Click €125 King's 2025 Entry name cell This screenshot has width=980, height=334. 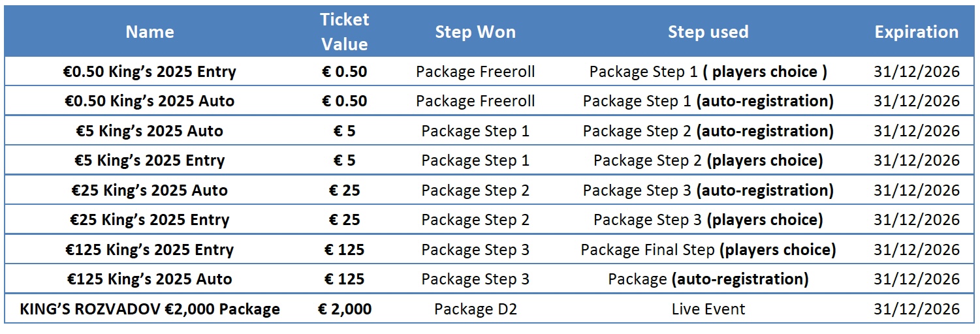(x=150, y=250)
